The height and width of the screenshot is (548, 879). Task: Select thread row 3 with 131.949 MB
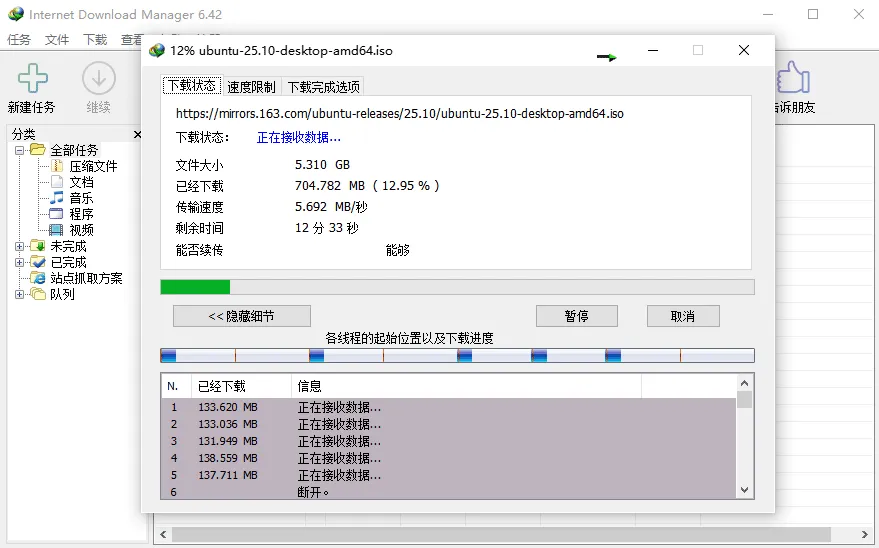[448, 441]
